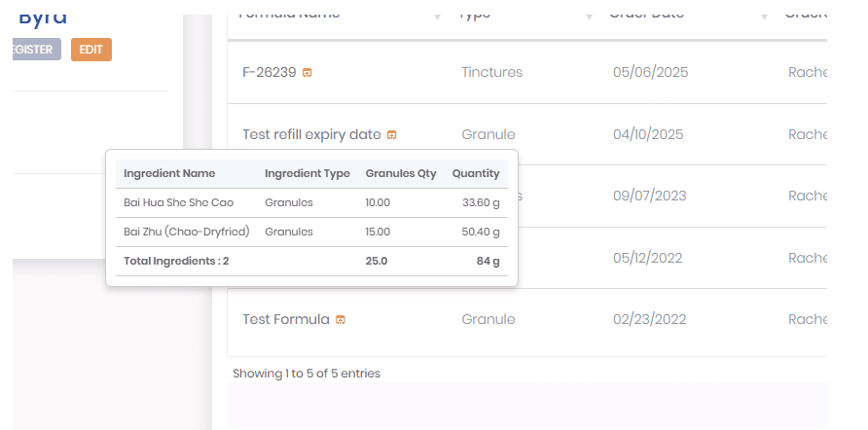Viewport: 868px width, 430px height.
Task: Click the 84 g total quantity
Action: point(488,261)
